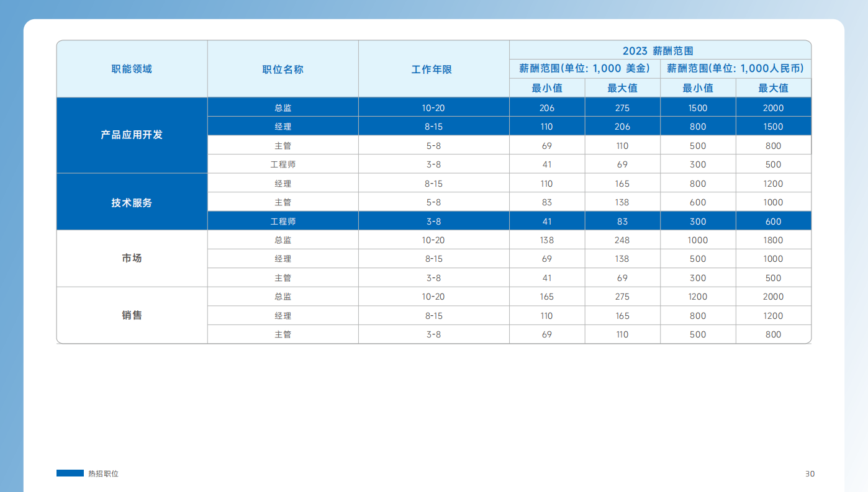Click the 工作年限 column header
868x492 pixels.
(x=434, y=69)
